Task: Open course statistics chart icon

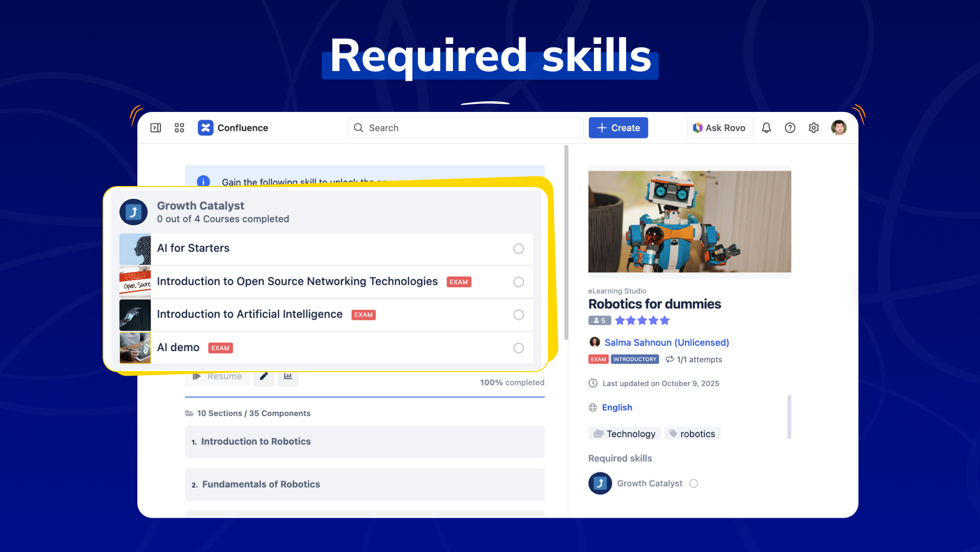Action: (x=288, y=377)
